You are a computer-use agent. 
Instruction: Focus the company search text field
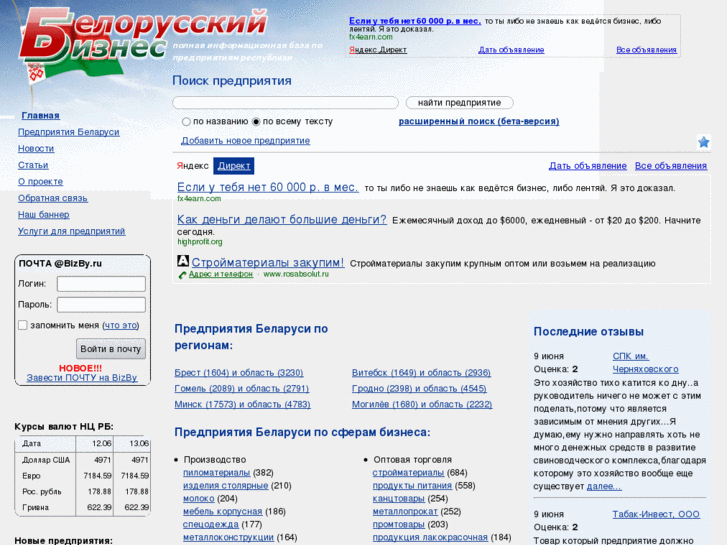click(285, 103)
